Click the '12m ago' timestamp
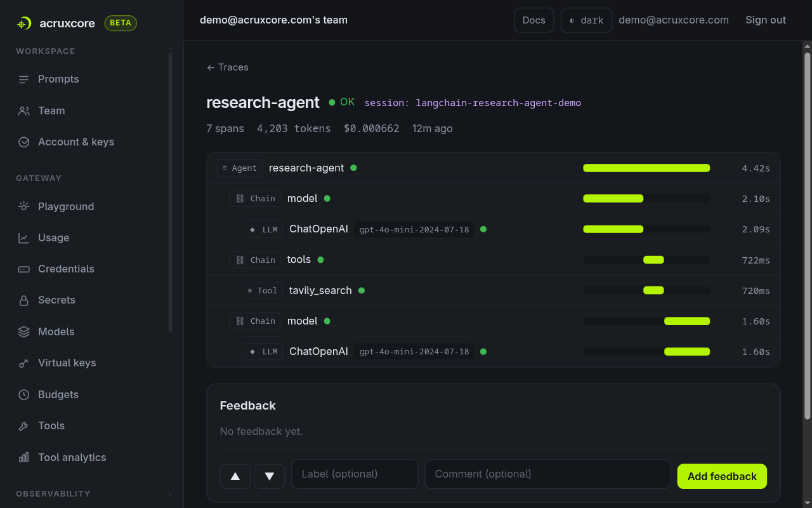The width and height of the screenshot is (812, 508). click(433, 128)
